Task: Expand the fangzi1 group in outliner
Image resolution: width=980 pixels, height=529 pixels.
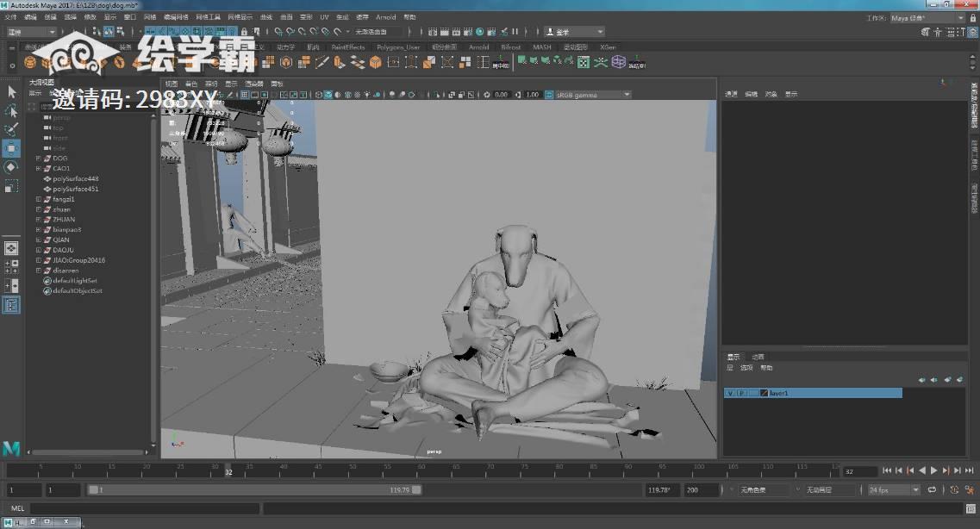Action: (x=38, y=199)
